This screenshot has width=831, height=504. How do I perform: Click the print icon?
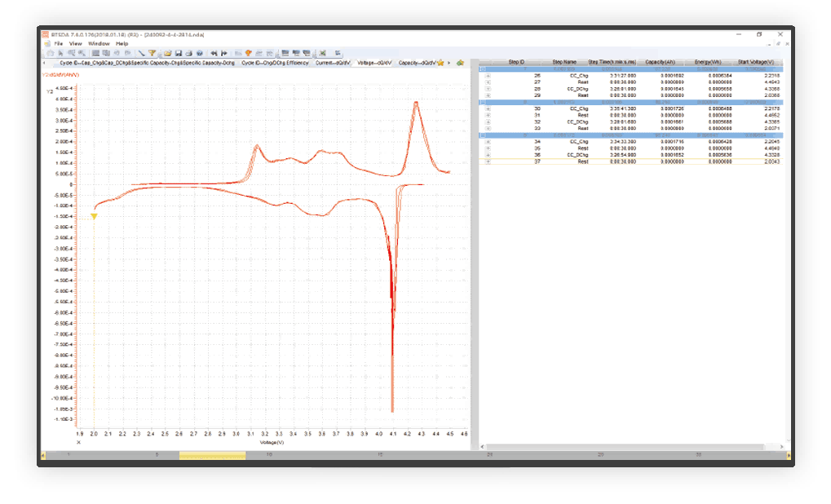188,53
